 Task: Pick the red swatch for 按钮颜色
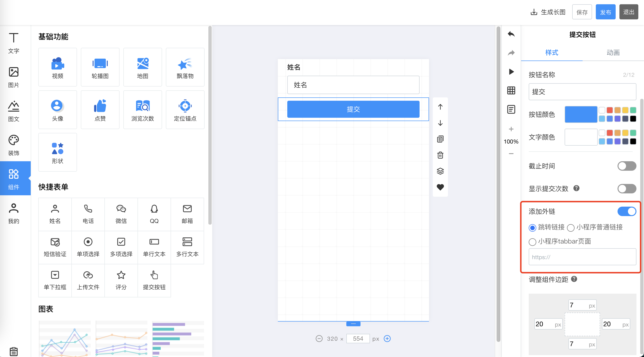point(610,110)
